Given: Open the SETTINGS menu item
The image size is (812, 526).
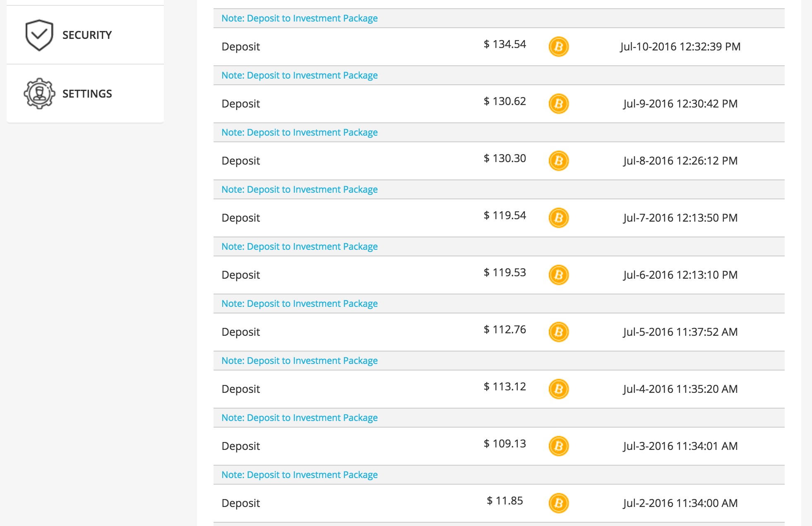Looking at the screenshot, I should click(x=87, y=94).
